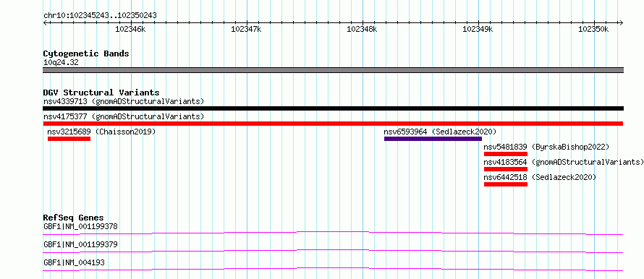
Task: Open the nsv3215689 Chaisson2019 variant label
Action: tap(101, 132)
